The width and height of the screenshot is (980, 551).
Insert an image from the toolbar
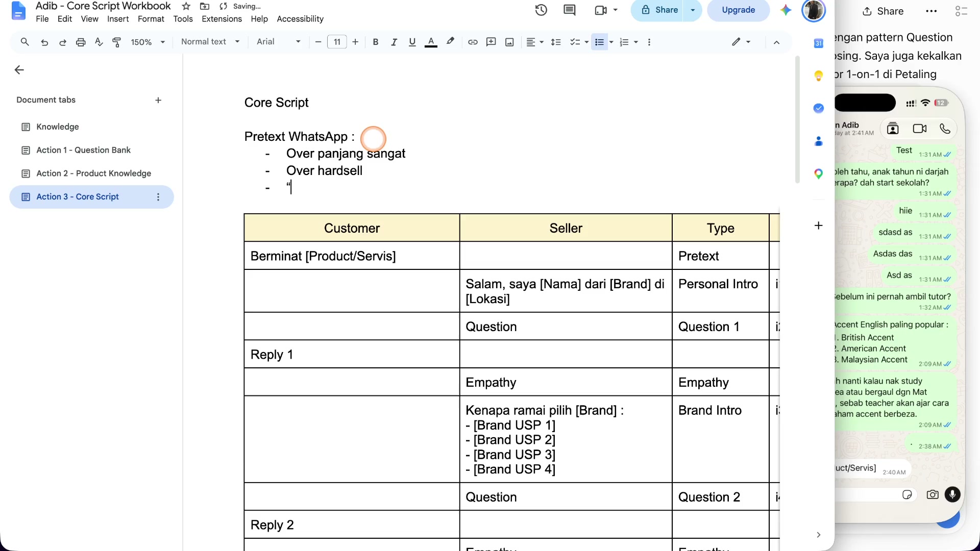[509, 42]
